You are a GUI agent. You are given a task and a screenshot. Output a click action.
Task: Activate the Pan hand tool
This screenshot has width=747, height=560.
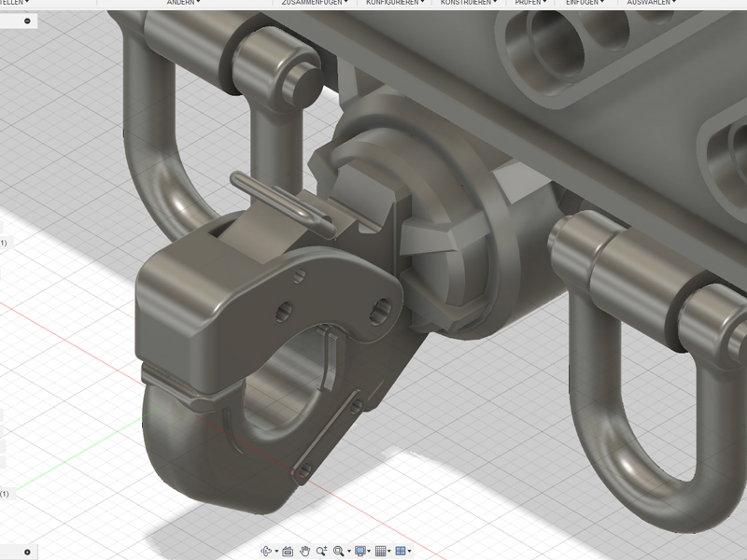click(x=304, y=552)
